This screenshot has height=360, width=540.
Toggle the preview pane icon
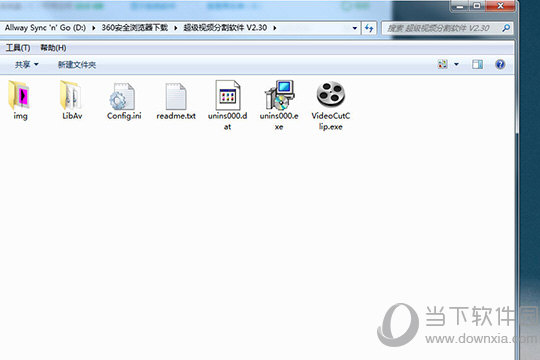click(477, 64)
